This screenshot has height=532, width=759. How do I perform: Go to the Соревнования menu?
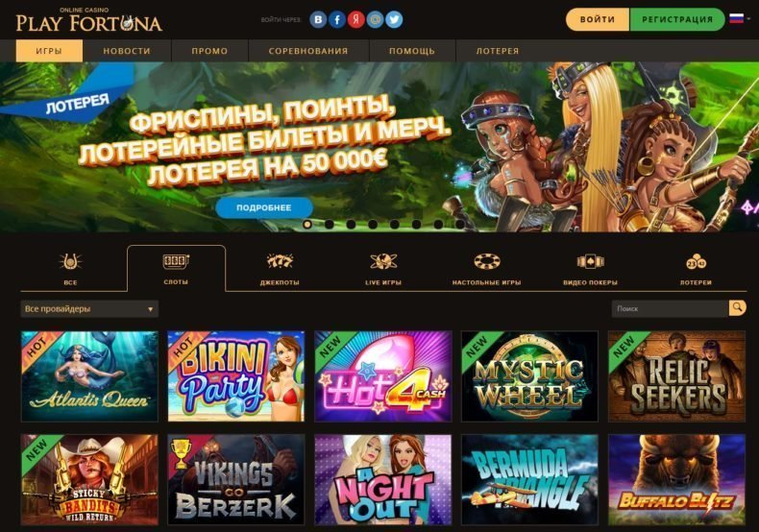[308, 51]
